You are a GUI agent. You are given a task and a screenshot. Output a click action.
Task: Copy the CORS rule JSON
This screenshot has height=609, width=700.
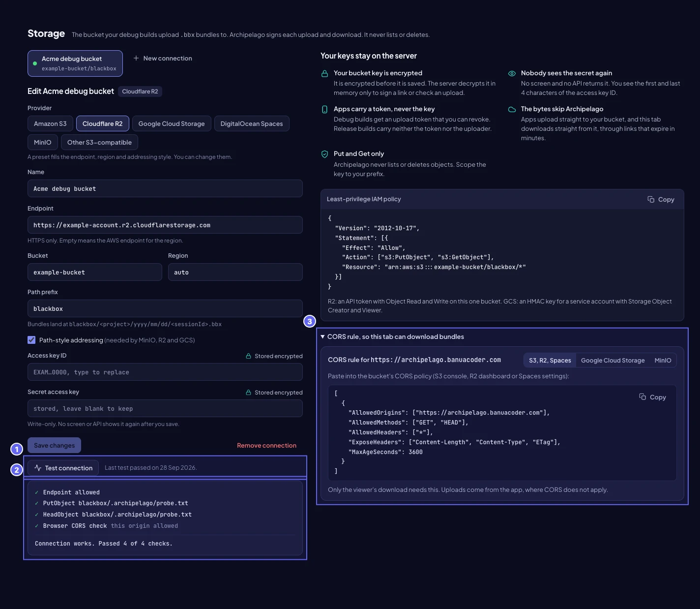pos(652,397)
